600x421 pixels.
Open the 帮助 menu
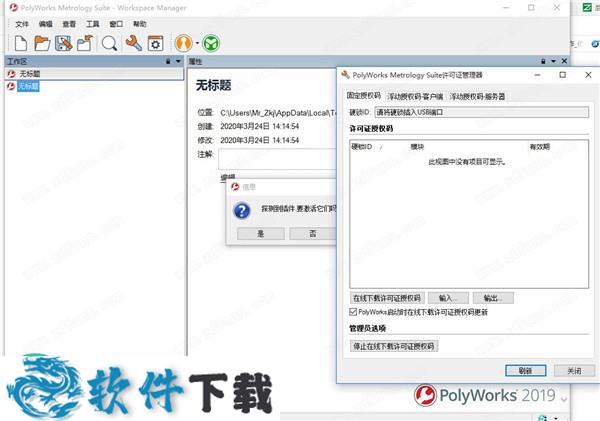pos(140,24)
